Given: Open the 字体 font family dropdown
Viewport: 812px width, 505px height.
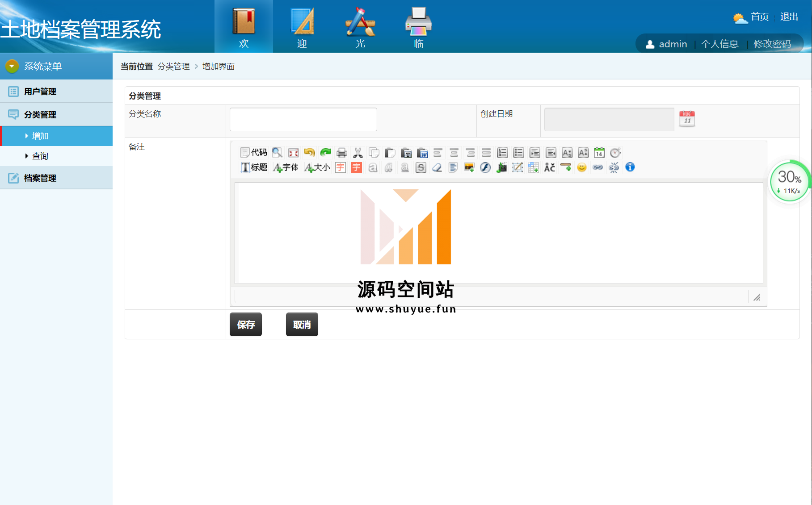Looking at the screenshot, I should 286,167.
